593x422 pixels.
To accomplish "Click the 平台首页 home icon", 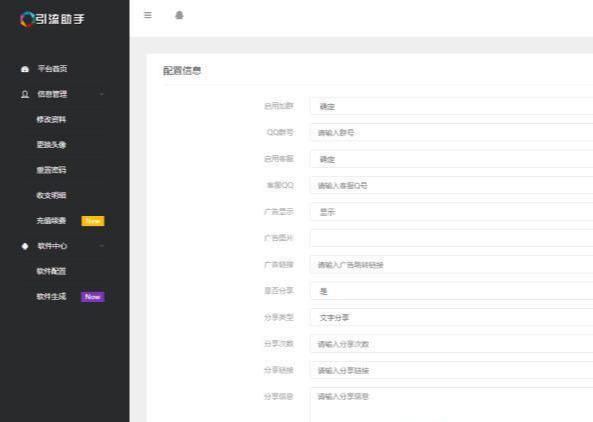I will pyautogui.click(x=25, y=69).
